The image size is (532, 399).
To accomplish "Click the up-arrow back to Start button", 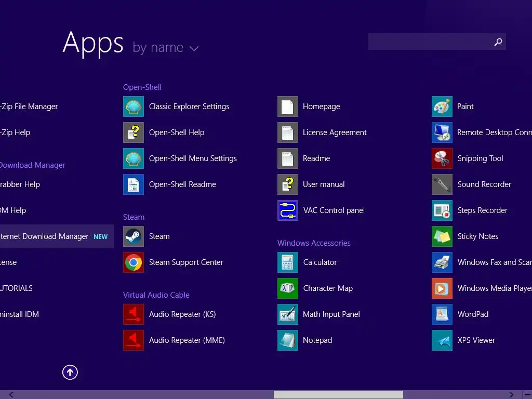I will click(x=70, y=372).
